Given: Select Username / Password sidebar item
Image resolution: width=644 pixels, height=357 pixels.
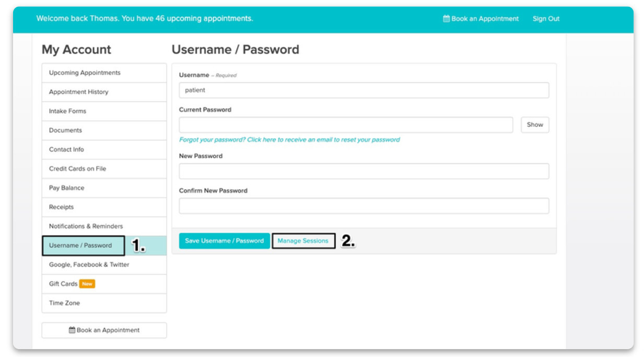Looking at the screenshot, I should coord(80,245).
